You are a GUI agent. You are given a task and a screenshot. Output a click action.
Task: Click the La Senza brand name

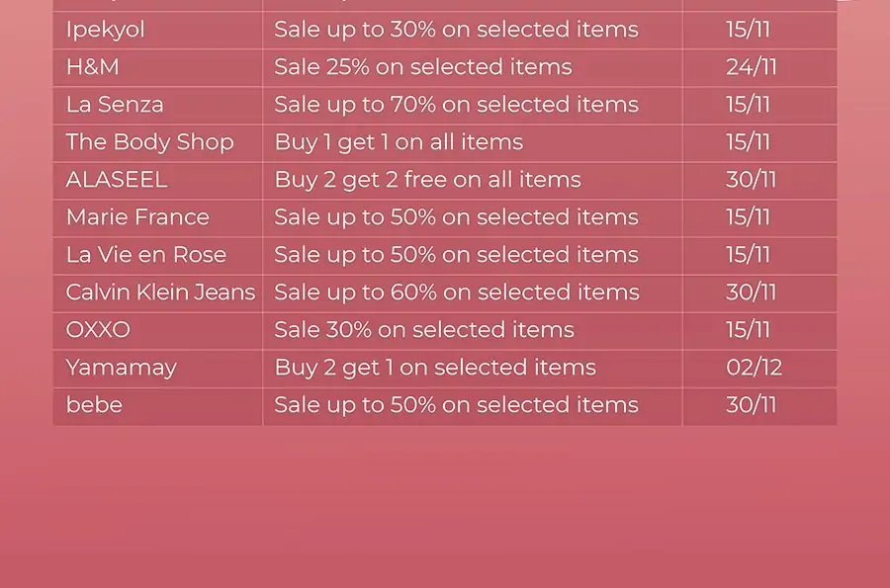tap(115, 105)
